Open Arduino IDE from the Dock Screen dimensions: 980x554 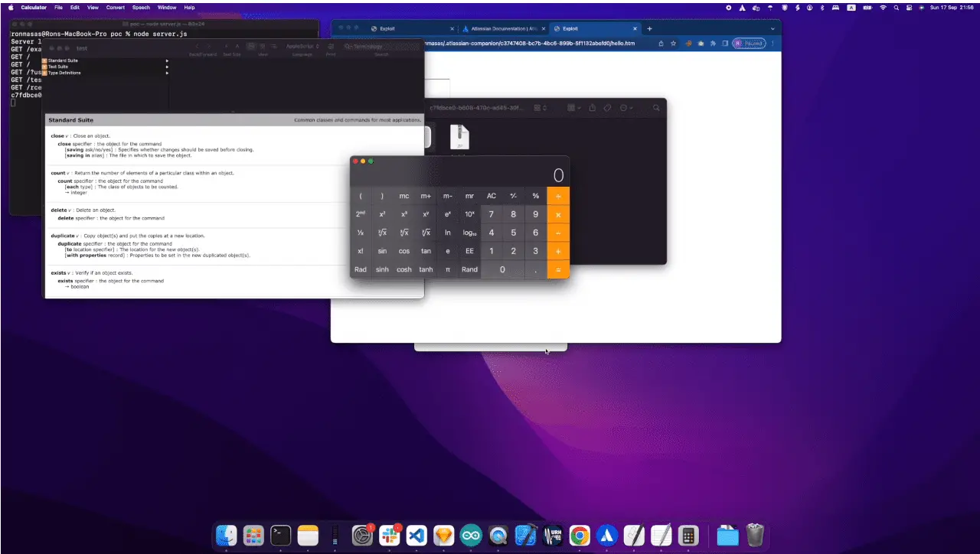[471, 536]
